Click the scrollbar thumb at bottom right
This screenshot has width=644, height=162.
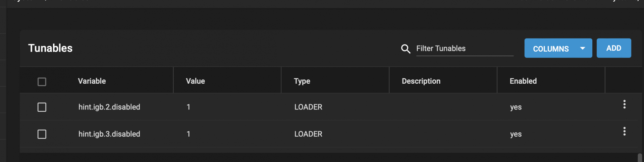[x=640, y=158]
